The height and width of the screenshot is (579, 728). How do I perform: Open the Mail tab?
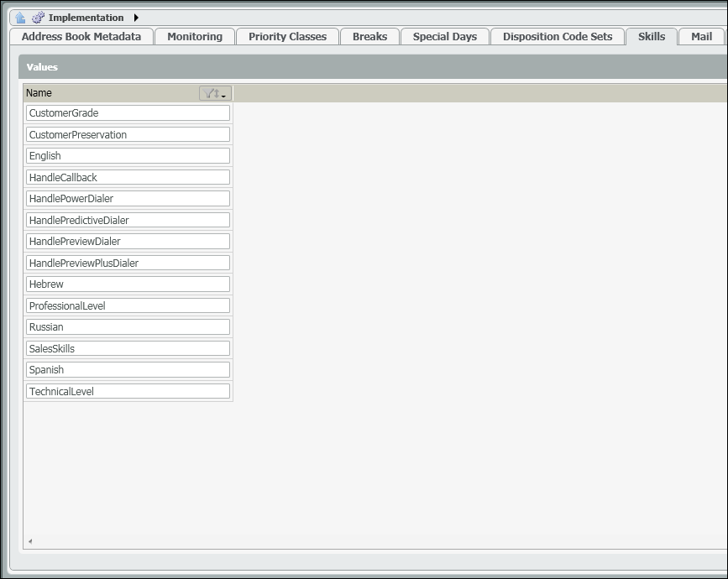click(x=701, y=37)
